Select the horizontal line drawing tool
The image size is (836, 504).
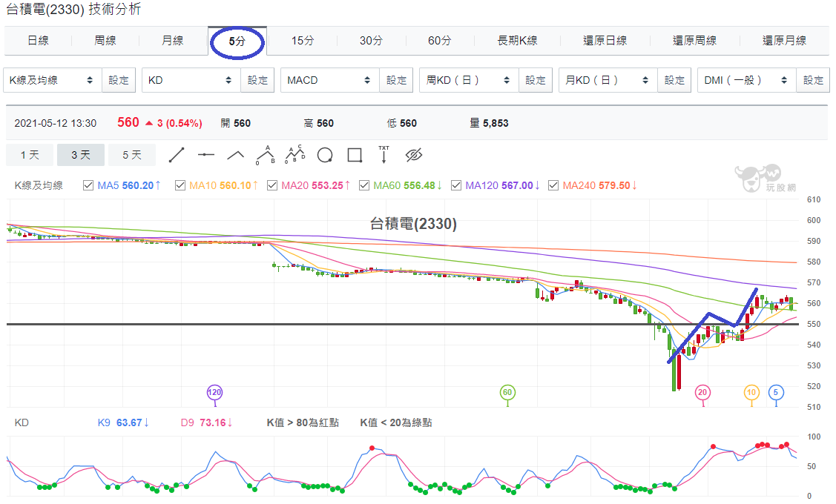tap(205, 155)
